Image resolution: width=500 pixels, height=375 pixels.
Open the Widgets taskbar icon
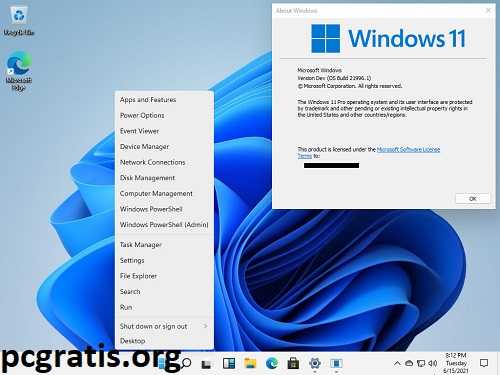pos(229,363)
